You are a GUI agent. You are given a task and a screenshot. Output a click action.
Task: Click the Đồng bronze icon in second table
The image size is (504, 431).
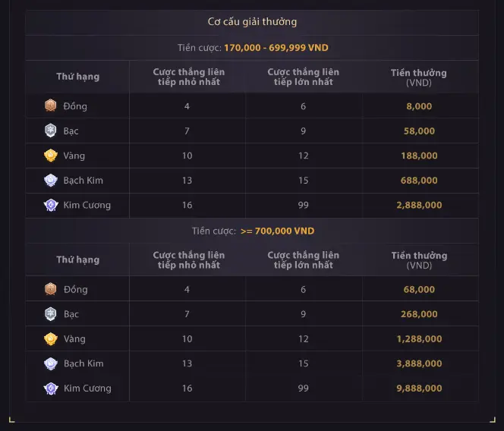pyautogui.click(x=50, y=289)
